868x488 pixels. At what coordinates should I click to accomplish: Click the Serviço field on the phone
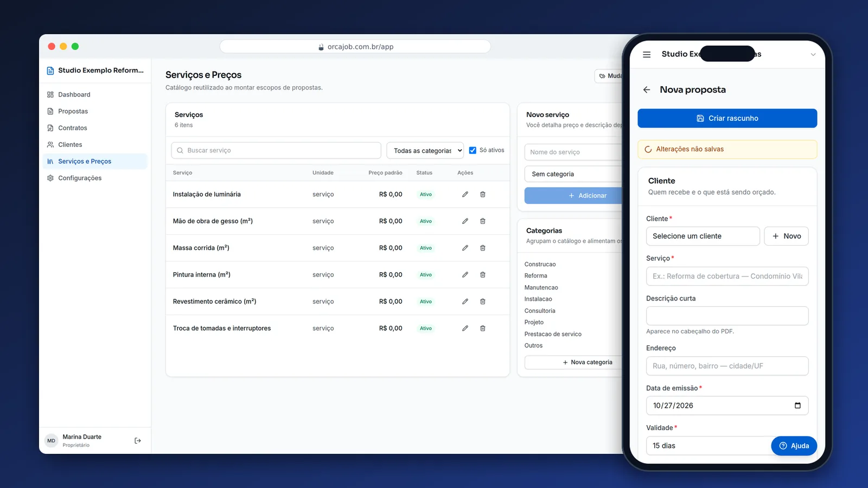727,276
